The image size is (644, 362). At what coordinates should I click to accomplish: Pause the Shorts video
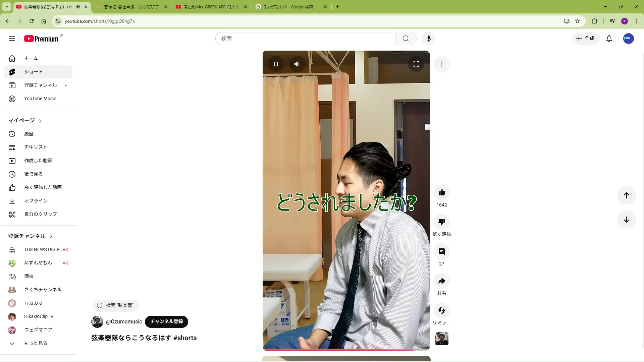click(x=276, y=64)
